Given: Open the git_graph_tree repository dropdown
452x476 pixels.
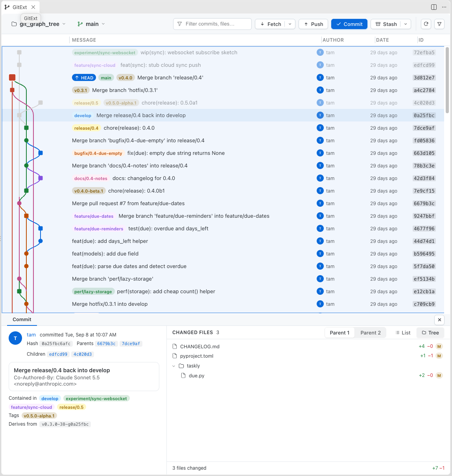Looking at the screenshot, I should point(39,24).
